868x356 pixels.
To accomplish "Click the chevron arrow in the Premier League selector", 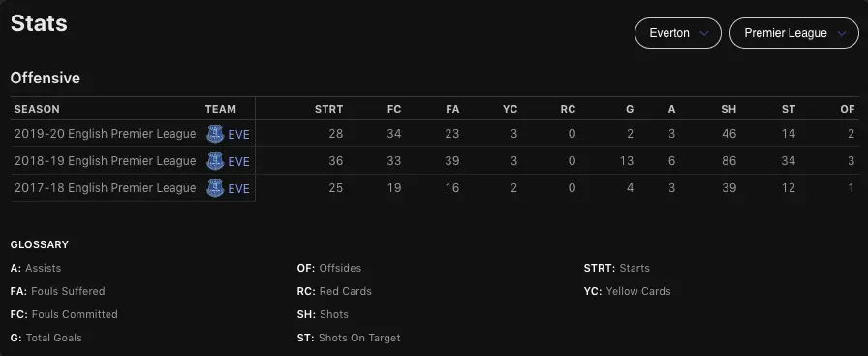I will click(x=842, y=33).
